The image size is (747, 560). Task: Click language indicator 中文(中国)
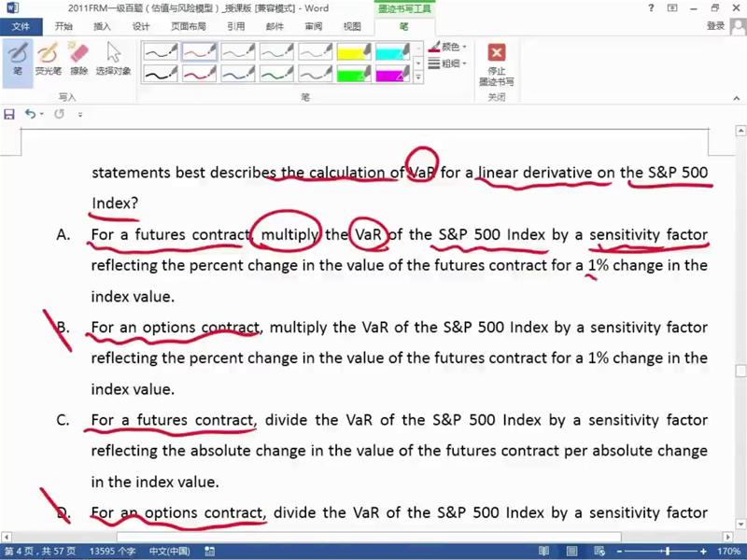pyautogui.click(x=169, y=552)
